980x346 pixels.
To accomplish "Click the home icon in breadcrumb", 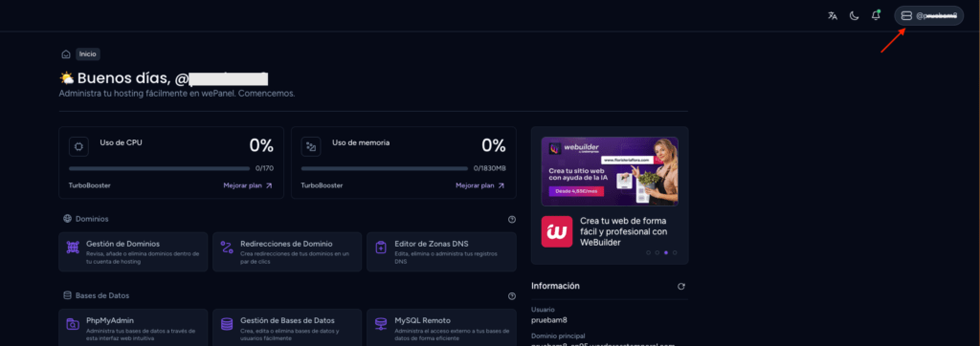I will click(66, 54).
